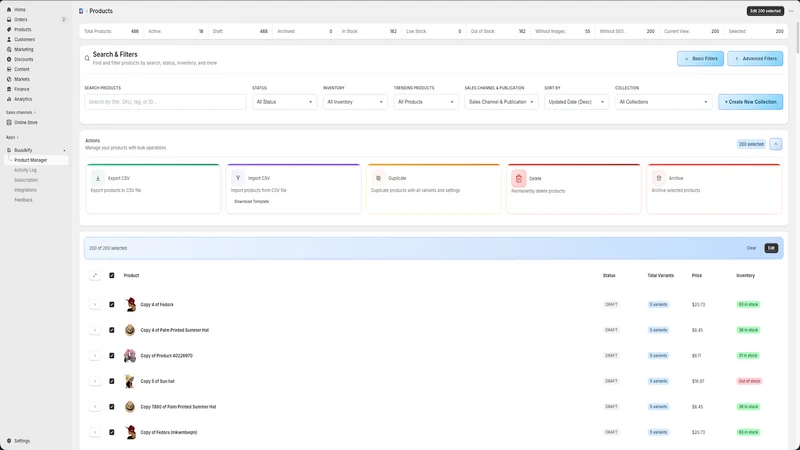The image size is (800, 450).
Task: Open Products sidebar tag icon
Action: tap(9, 30)
